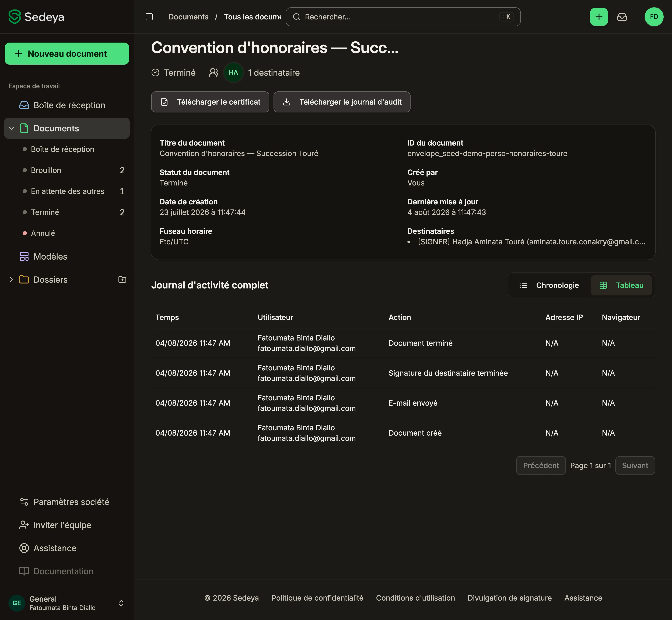Image resolution: width=672 pixels, height=620 pixels.
Task: Click the GE workspace avatar
Action: (17, 603)
